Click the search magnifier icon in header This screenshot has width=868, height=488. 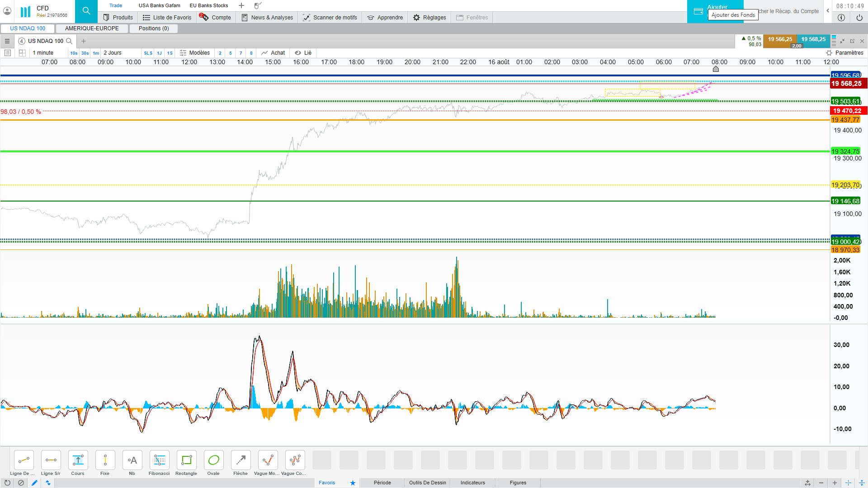pyautogui.click(x=86, y=11)
